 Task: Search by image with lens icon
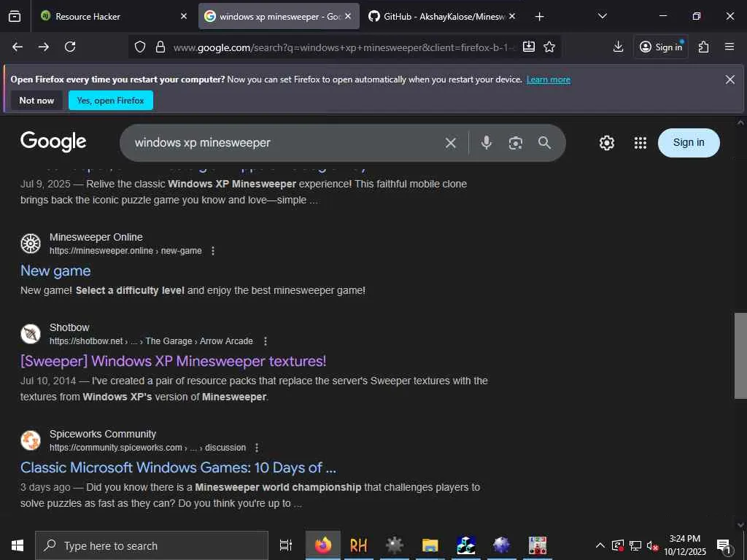[516, 143]
